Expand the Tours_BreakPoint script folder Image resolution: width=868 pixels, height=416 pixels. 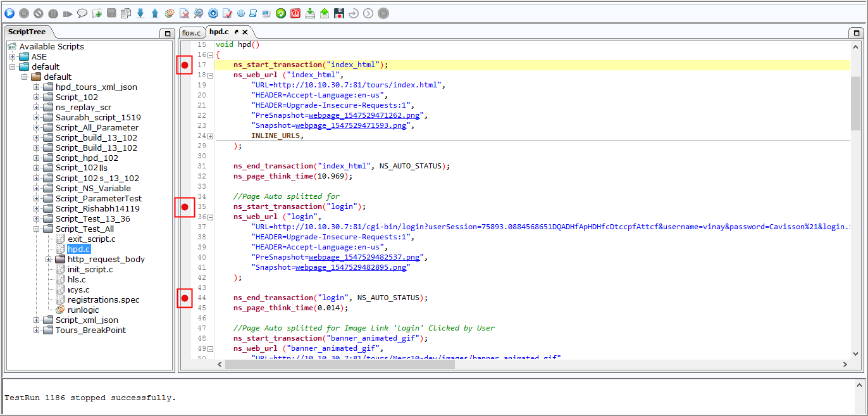36,330
